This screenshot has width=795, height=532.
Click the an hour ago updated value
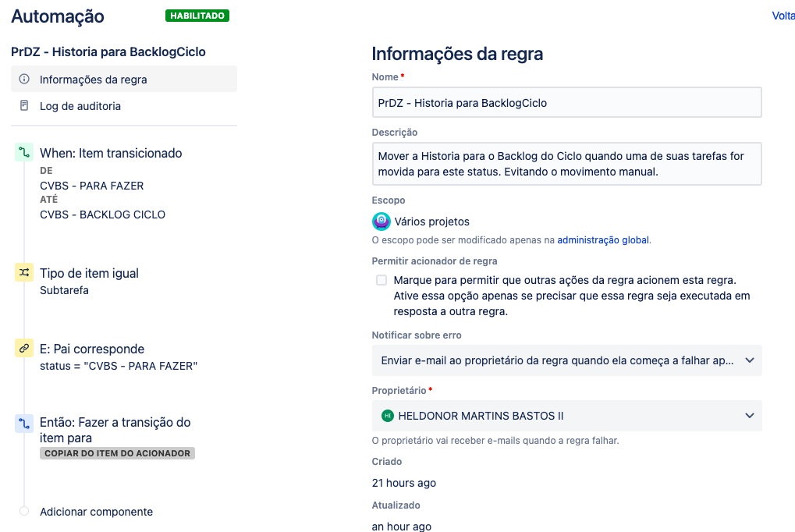402,527
